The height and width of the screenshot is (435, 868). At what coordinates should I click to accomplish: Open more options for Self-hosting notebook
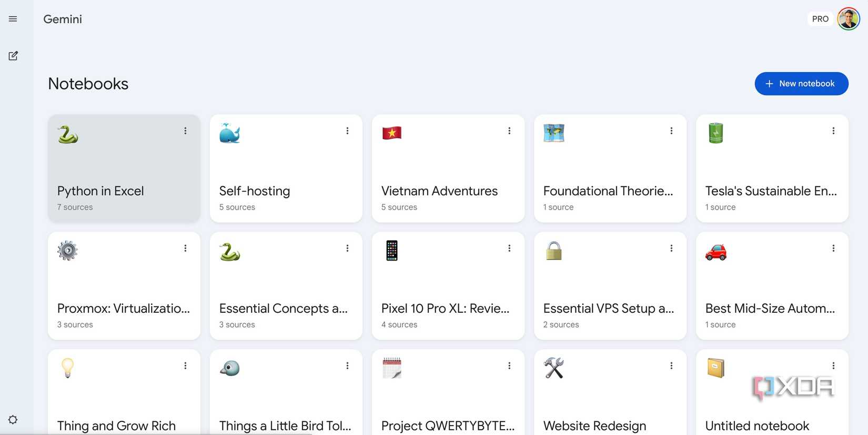tap(347, 131)
